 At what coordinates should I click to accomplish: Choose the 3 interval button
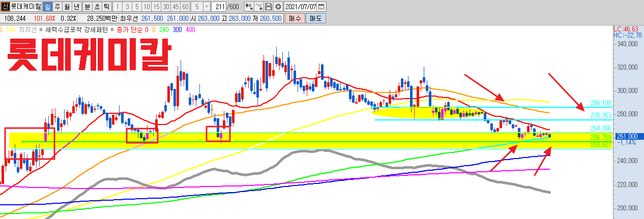(x=127, y=7)
